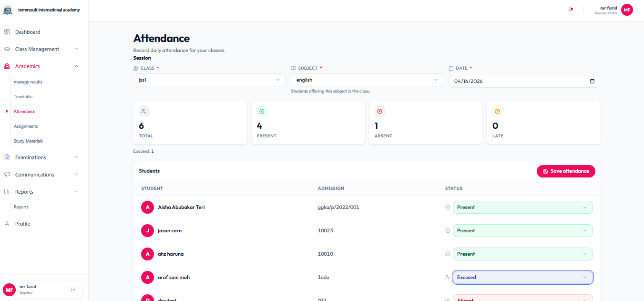Screen dimensions: 644x301
Task: Click Aisha Abubakar Teri's avatar
Action: tap(148, 208)
